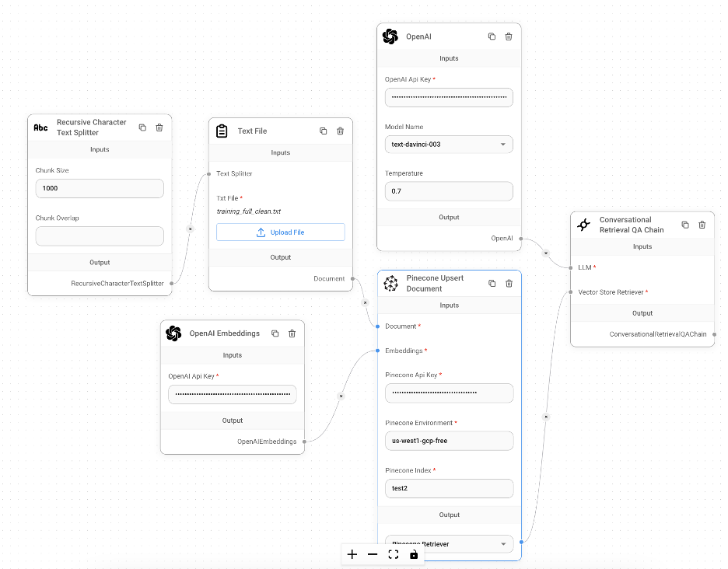Click the Text File clipboard icon

click(x=222, y=131)
